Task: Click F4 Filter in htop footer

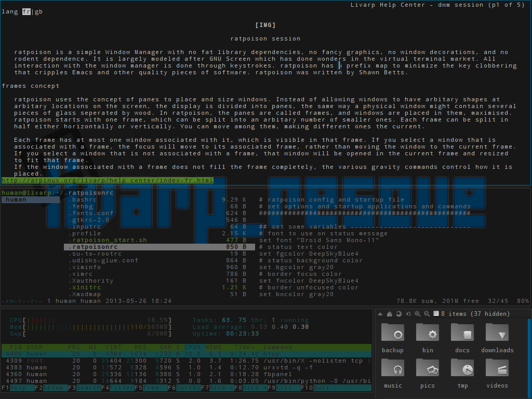Action: point(117,388)
